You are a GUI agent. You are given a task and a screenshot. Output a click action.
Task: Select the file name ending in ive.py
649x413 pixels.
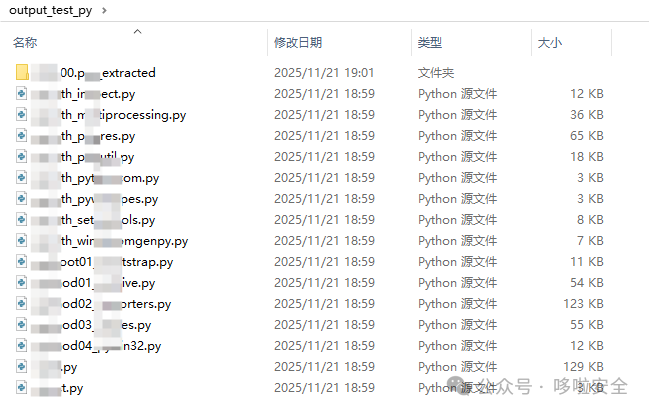point(108,283)
